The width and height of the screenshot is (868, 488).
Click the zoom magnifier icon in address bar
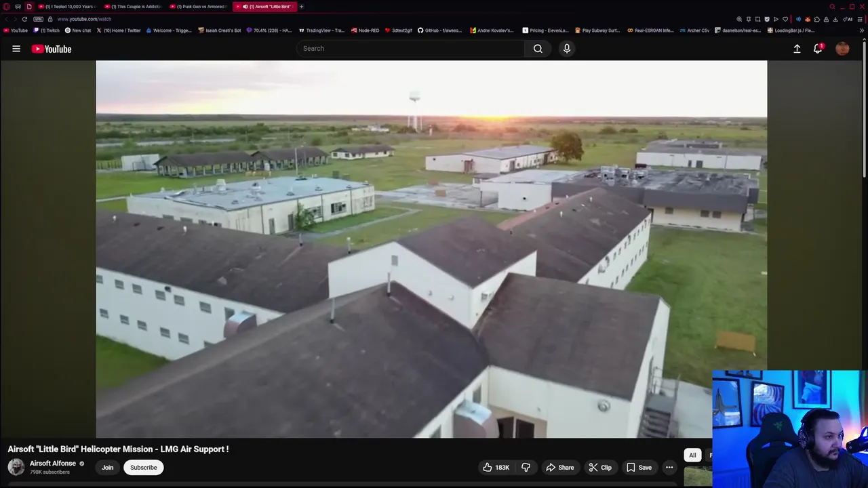[739, 19]
